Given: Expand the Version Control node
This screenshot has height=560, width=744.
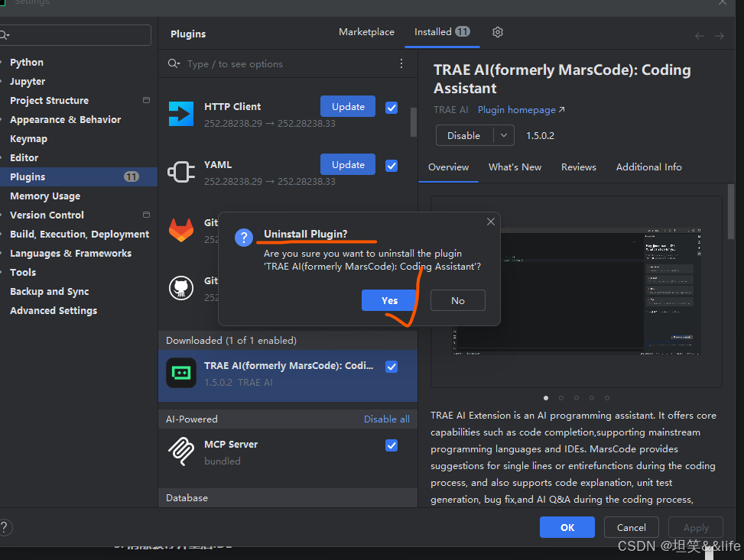Looking at the screenshot, I should (x=2, y=215).
